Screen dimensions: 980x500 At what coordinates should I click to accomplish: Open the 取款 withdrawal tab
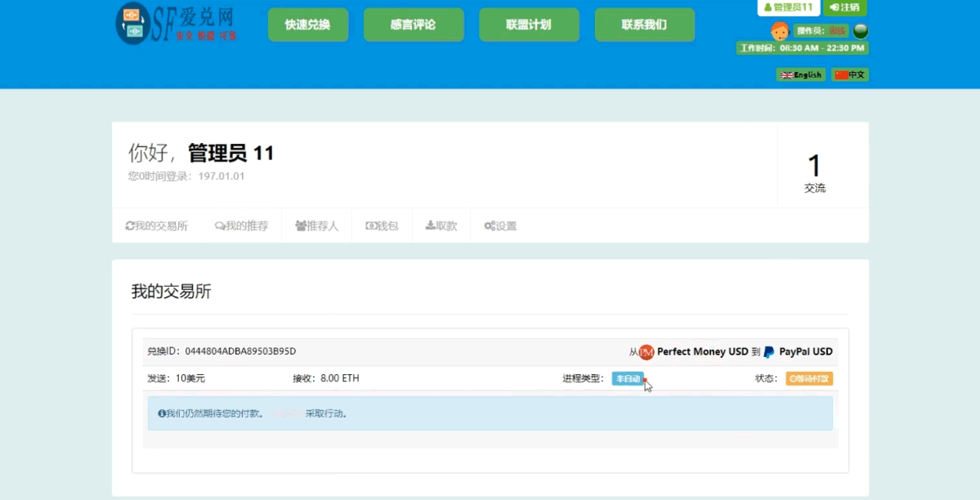pyautogui.click(x=441, y=225)
